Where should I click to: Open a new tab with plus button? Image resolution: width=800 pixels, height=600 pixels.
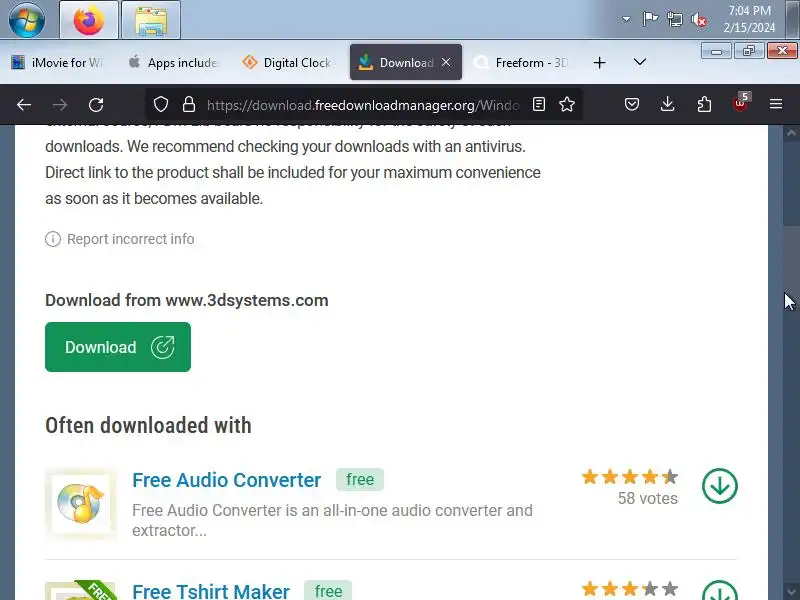599,62
